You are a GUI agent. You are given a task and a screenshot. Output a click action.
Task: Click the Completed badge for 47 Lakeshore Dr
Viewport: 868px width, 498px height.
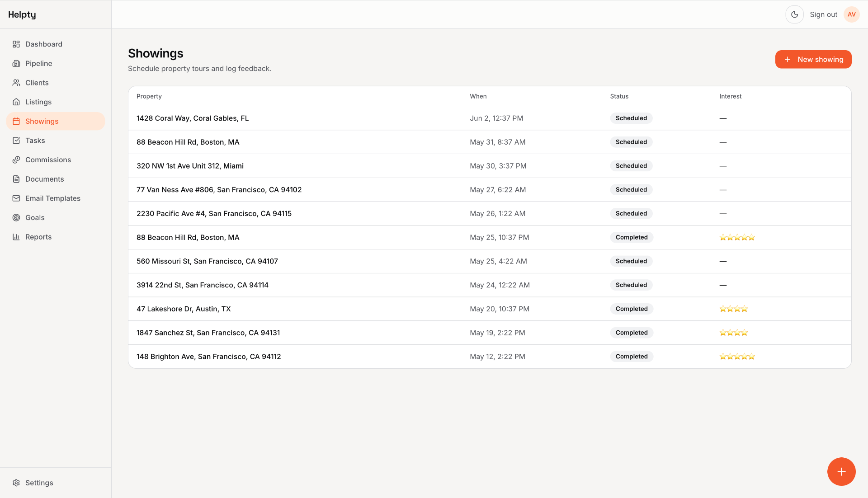coord(632,309)
